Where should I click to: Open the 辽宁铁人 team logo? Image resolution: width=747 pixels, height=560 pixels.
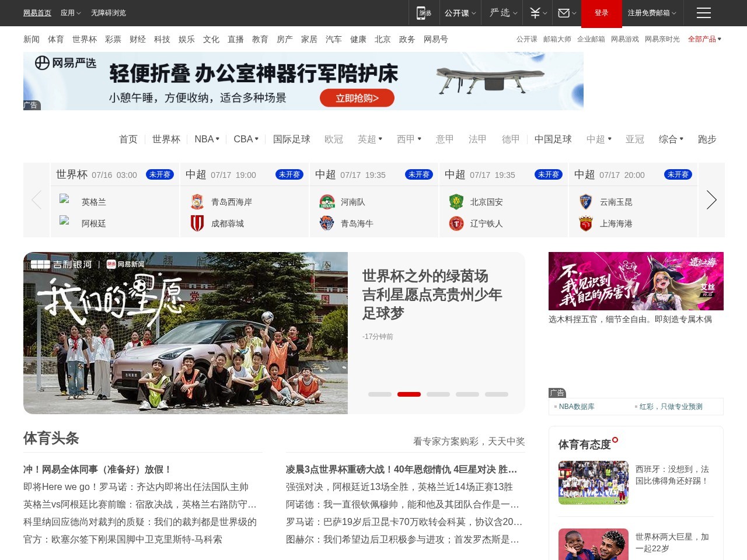tap(456, 223)
